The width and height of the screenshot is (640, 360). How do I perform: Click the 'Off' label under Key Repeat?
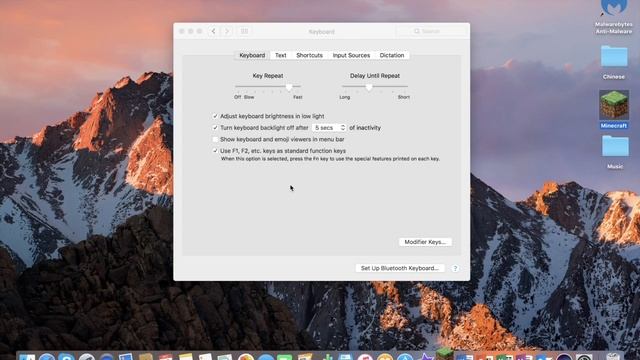click(x=238, y=97)
